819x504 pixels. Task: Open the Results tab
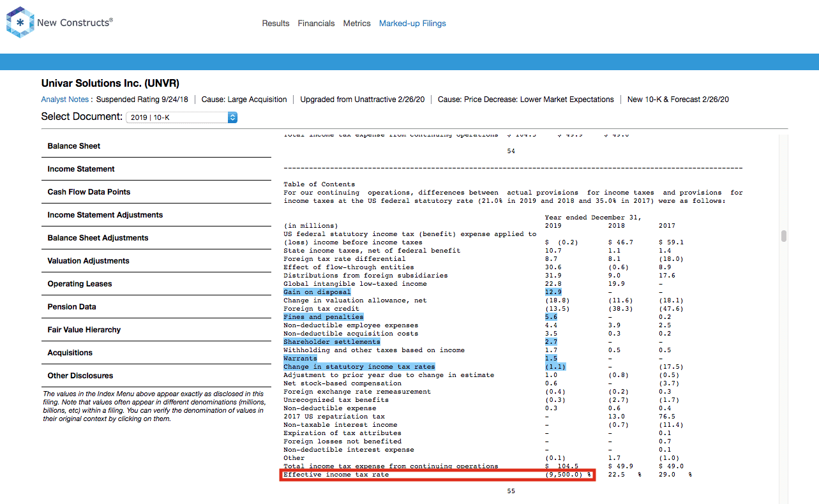click(x=276, y=24)
